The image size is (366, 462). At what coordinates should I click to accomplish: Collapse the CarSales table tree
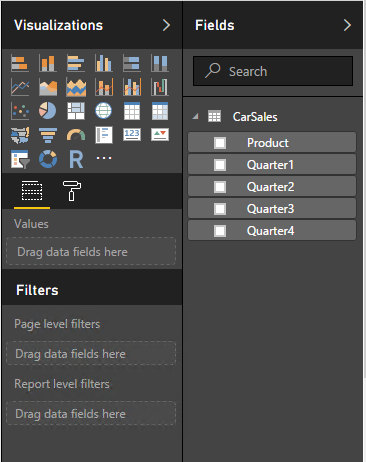tap(196, 116)
